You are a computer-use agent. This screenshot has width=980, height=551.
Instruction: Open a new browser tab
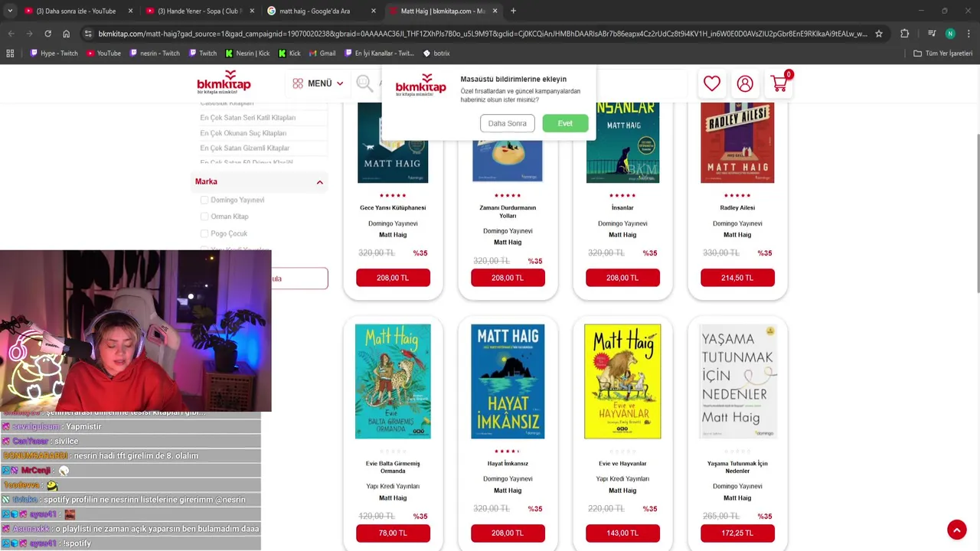click(x=513, y=11)
